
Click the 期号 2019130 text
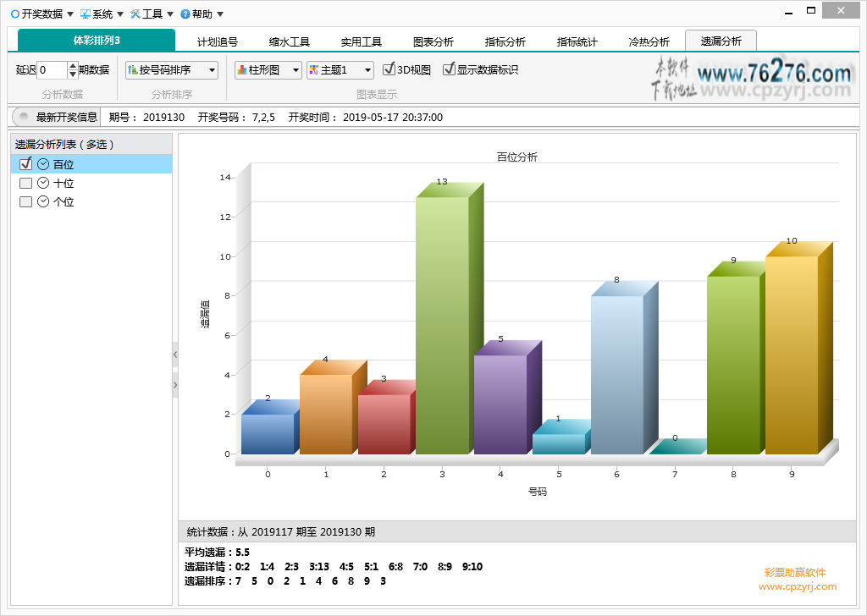146,117
